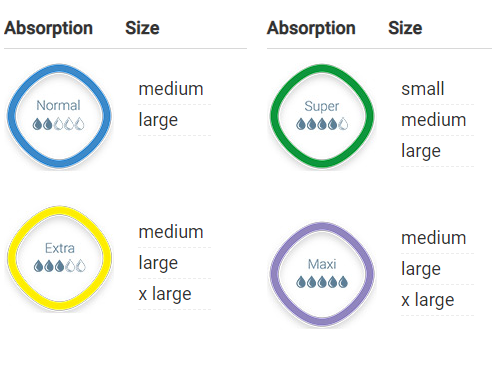Viewport: 492px width, 380px height.
Task: Click the droplet rating under Super
Action: pyautogui.click(x=322, y=124)
